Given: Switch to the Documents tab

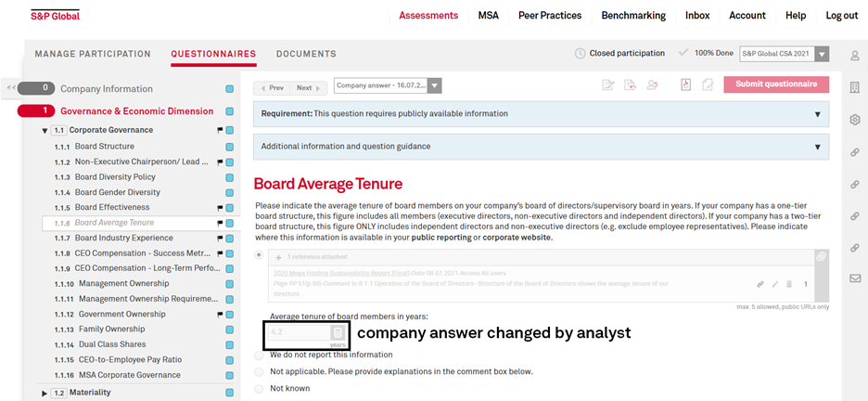Looking at the screenshot, I should 306,54.
